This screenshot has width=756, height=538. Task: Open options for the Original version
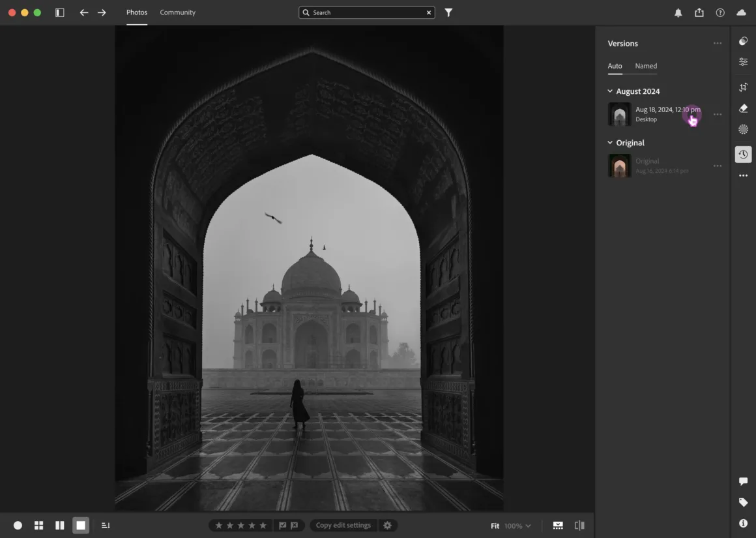pos(718,166)
